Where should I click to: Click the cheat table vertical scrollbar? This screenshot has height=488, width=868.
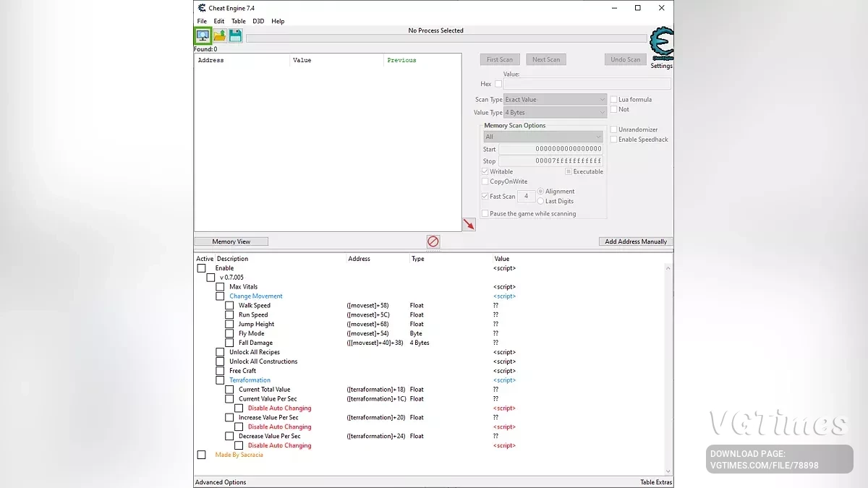668,369
